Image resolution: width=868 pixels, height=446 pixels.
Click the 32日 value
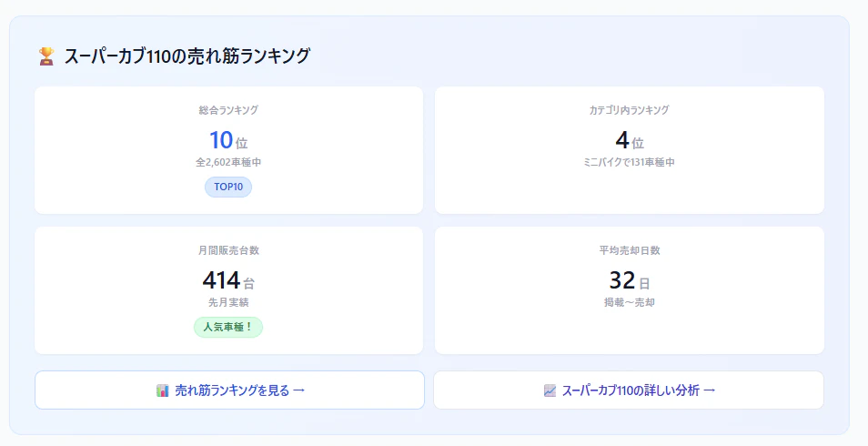coord(630,280)
